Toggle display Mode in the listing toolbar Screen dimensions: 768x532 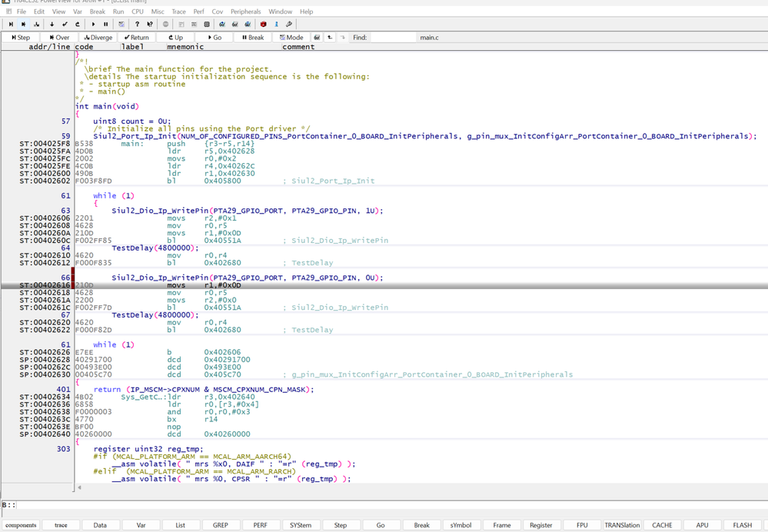(x=291, y=37)
